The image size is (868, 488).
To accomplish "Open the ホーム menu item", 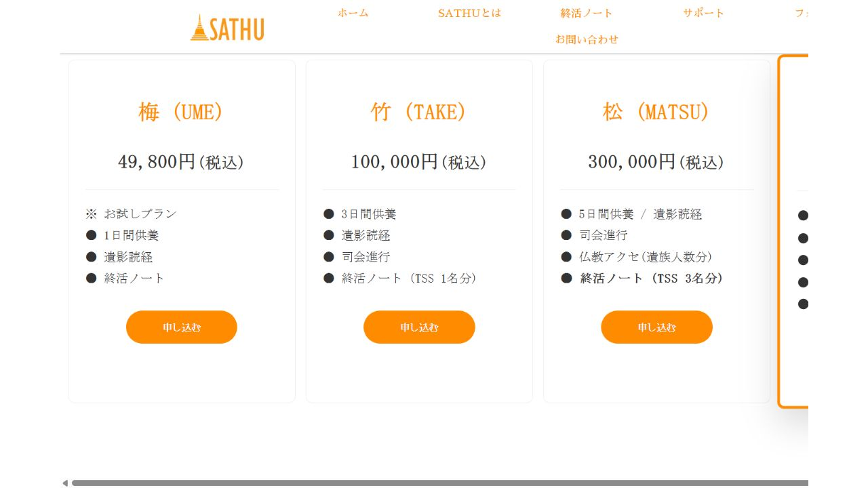I will point(353,13).
